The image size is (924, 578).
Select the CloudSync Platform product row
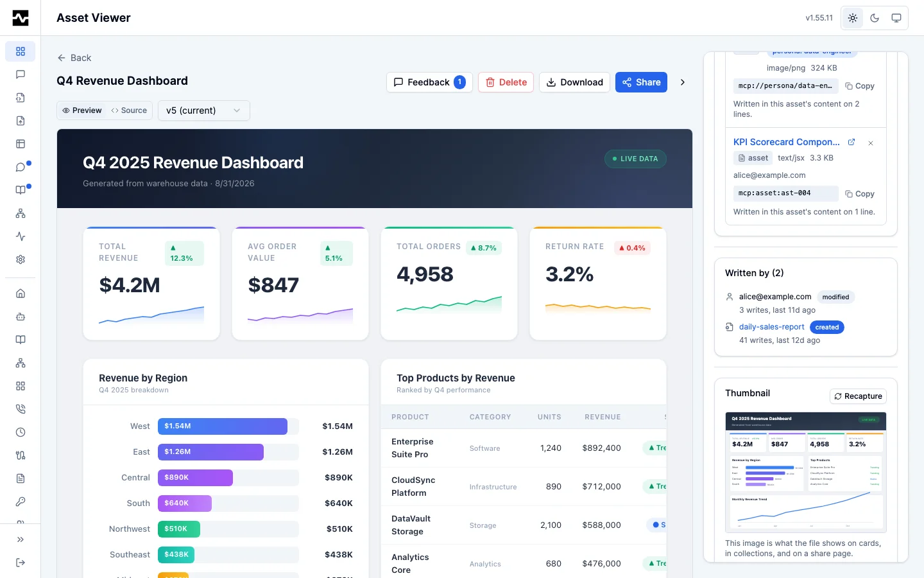coord(524,487)
